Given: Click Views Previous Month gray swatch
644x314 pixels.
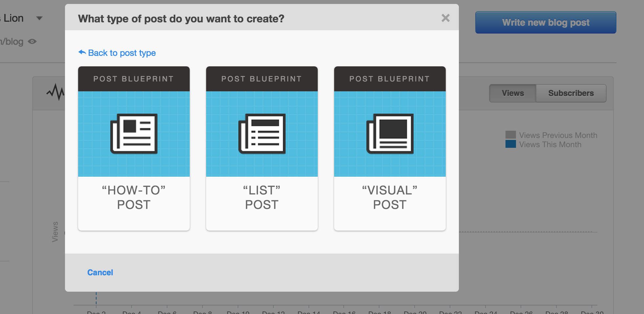Looking at the screenshot, I should point(511,135).
